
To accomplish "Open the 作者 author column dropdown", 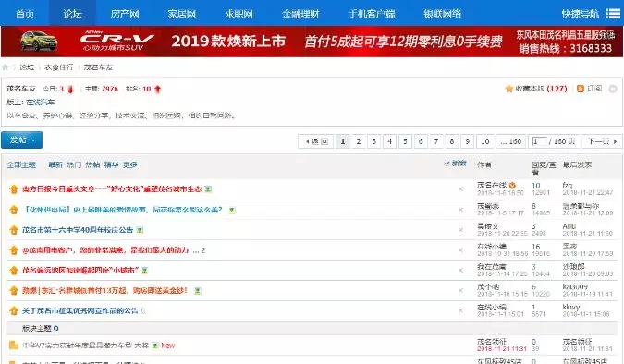I will tap(484, 164).
